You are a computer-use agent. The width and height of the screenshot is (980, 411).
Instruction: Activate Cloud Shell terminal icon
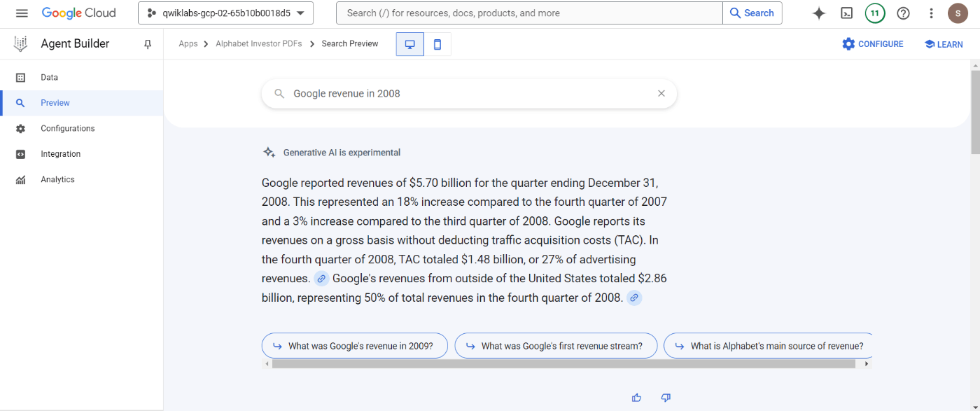point(847,13)
